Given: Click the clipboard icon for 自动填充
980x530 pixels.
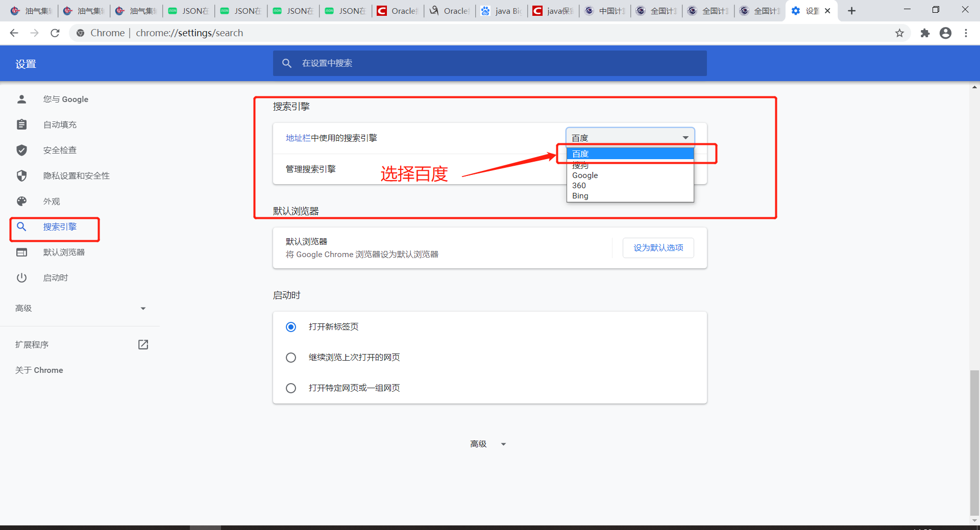Looking at the screenshot, I should pyautogui.click(x=21, y=124).
